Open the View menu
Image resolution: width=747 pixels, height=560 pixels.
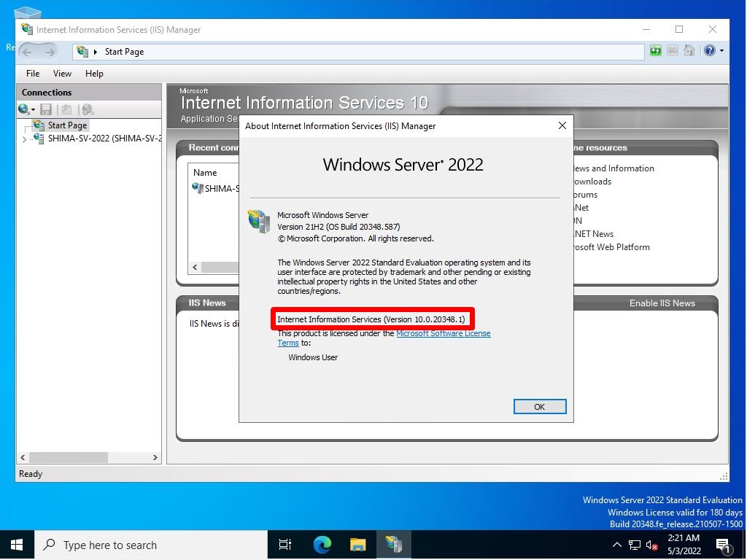[x=62, y=73]
